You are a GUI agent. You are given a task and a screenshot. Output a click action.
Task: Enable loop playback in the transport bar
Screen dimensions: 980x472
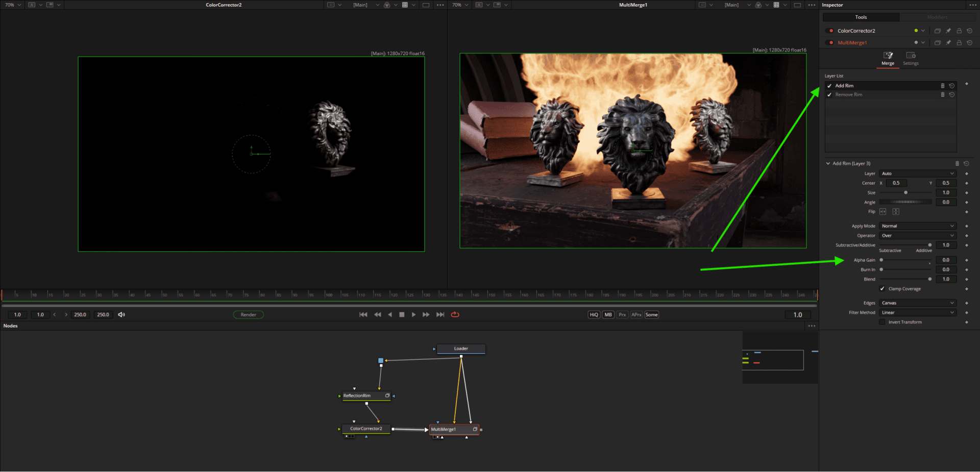click(x=455, y=314)
